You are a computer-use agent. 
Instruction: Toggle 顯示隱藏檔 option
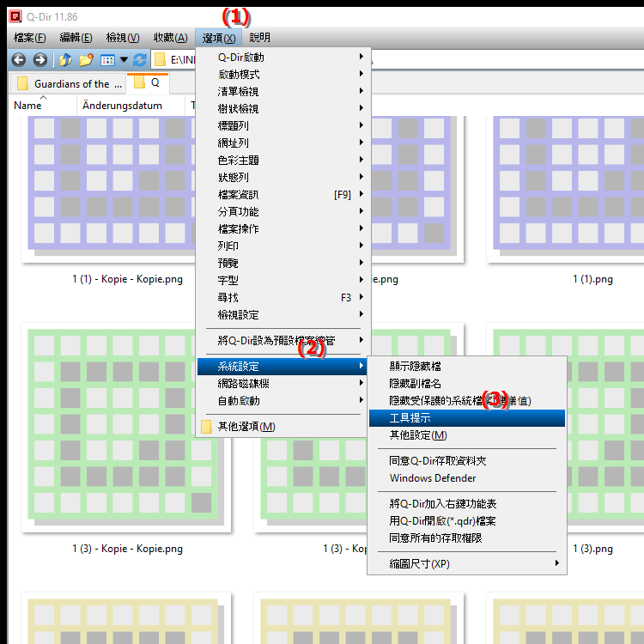coord(467,367)
